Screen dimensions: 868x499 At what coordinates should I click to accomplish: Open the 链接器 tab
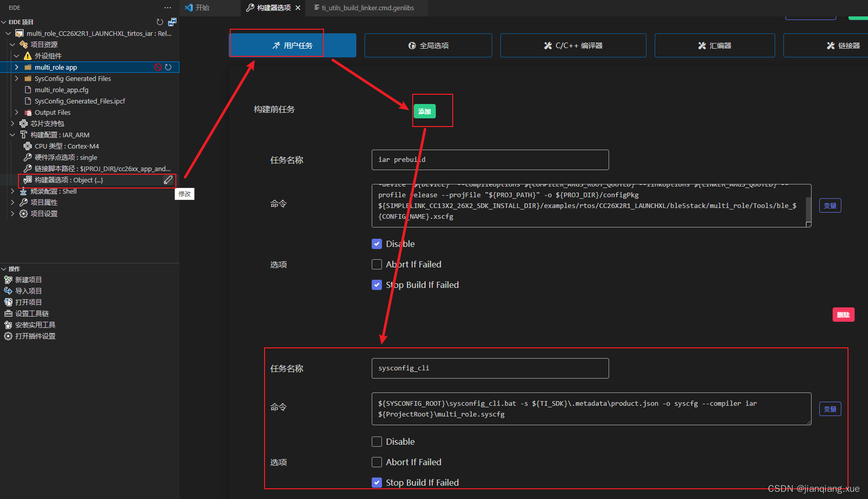click(x=825, y=46)
